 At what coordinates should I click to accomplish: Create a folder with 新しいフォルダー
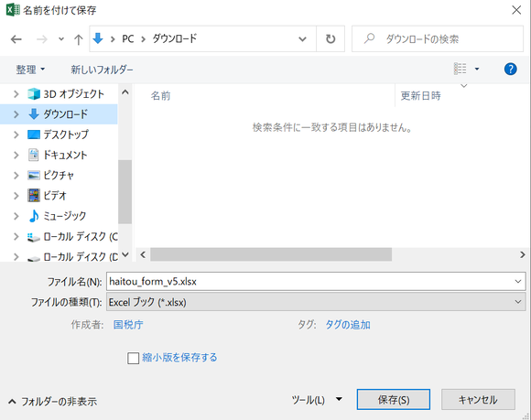tap(102, 70)
